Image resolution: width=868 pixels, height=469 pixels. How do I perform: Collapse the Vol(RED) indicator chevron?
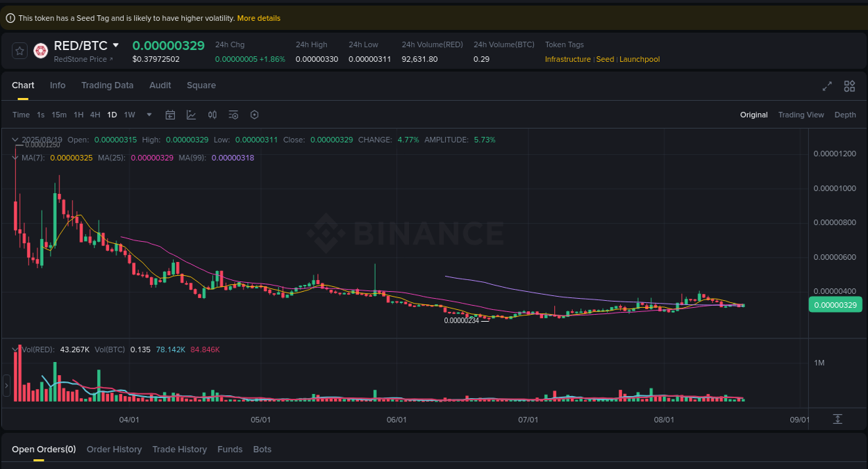coord(15,349)
